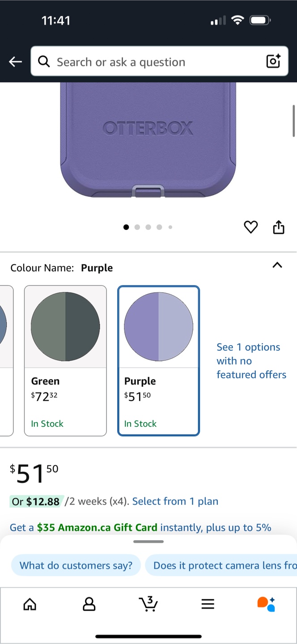Image resolution: width=297 pixels, height=644 pixels.
Task: Tap "What do customers say?" chip
Action: point(76,565)
